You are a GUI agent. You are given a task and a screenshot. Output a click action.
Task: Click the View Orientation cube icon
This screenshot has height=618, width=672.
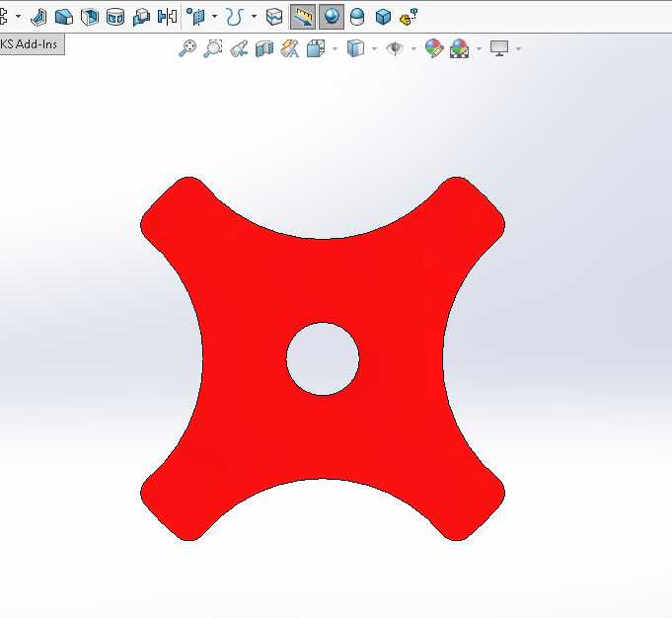click(x=317, y=48)
